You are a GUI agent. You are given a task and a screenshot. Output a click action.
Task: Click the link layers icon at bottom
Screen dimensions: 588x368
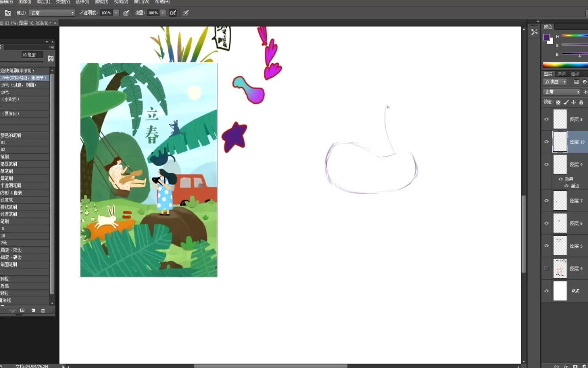pyautogui.click(x=556, y=366)
